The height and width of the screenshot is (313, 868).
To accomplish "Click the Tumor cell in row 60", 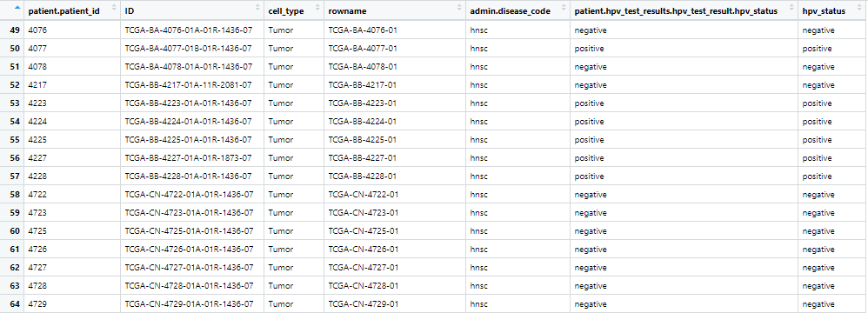I will [281, 231].
